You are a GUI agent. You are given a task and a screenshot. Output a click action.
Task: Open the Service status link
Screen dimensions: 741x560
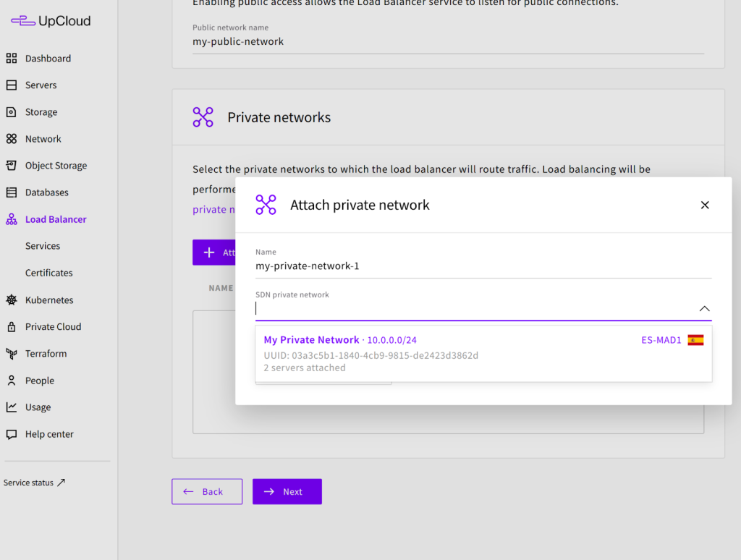pos(34,483)
